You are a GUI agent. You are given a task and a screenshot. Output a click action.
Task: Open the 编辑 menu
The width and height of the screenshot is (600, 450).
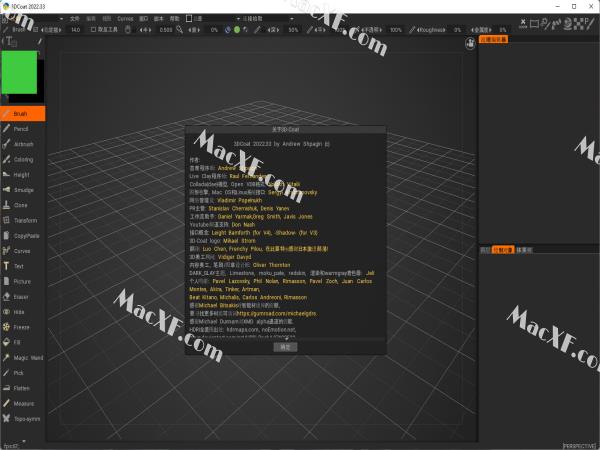91,18
